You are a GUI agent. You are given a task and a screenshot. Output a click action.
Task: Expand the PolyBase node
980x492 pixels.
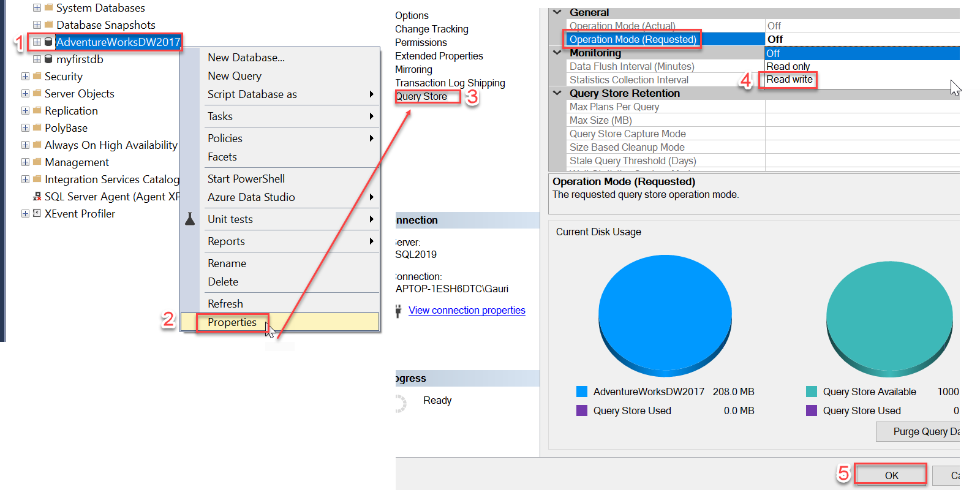[x=25, y=128]
